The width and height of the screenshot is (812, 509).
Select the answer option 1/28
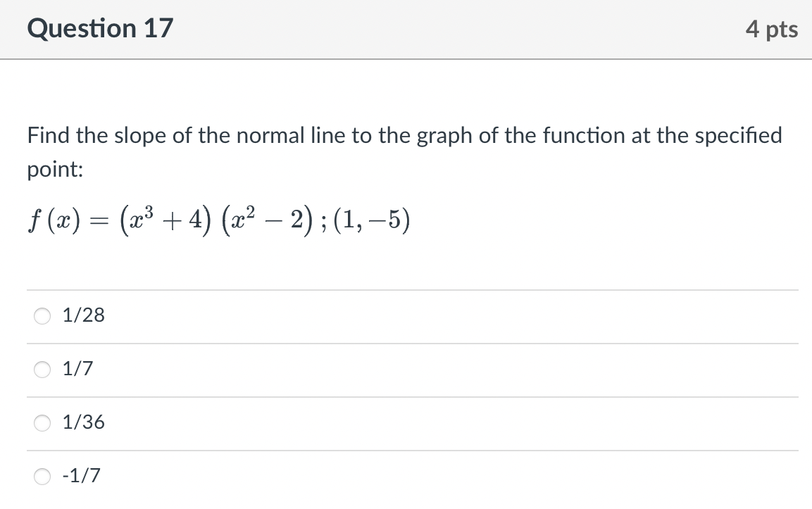(83, 315)
